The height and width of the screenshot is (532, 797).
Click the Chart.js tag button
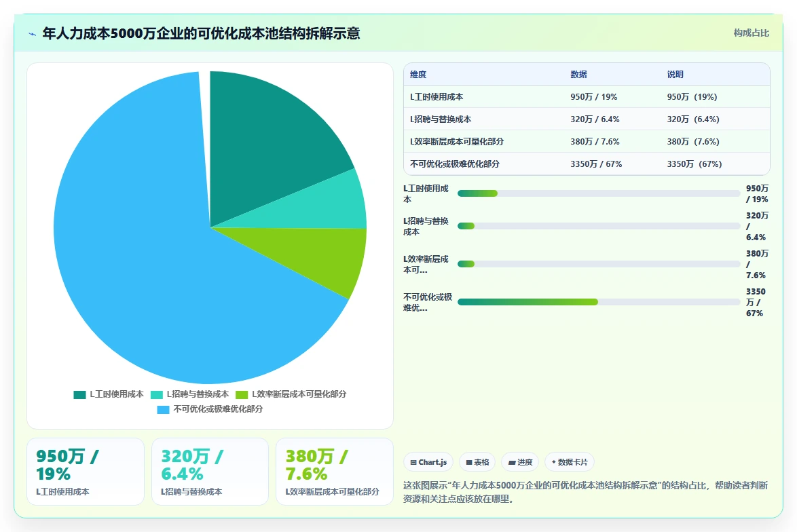pos(428,462)
